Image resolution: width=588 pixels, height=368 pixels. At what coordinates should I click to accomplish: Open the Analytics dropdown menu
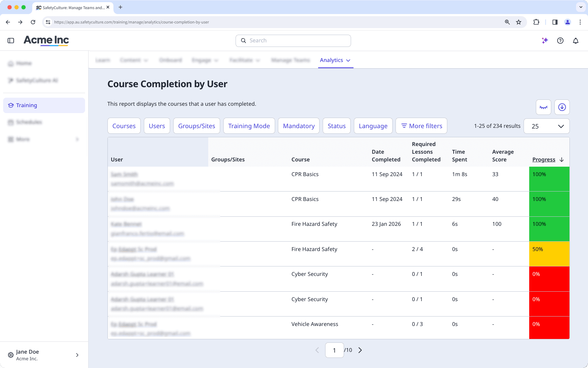coord(335,60)
